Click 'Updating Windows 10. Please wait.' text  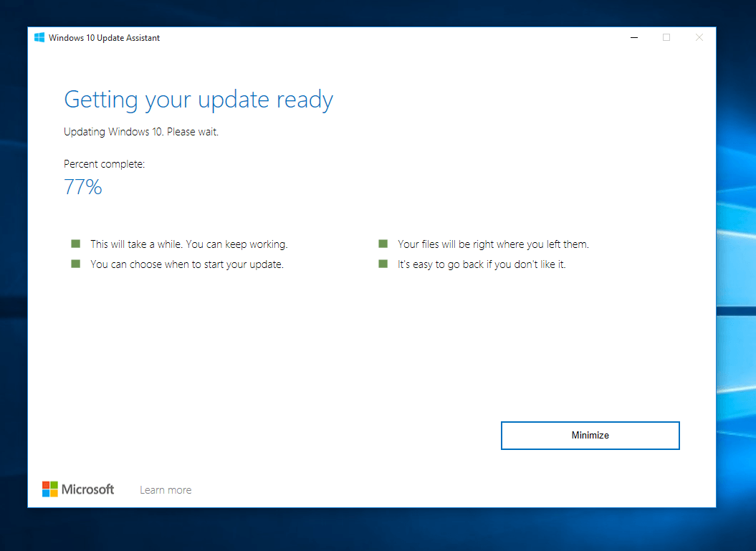(140, 132)
